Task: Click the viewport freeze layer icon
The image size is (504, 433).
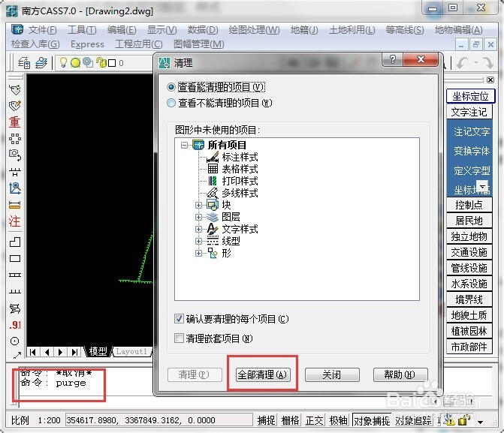Action: (x=88, y=62)
